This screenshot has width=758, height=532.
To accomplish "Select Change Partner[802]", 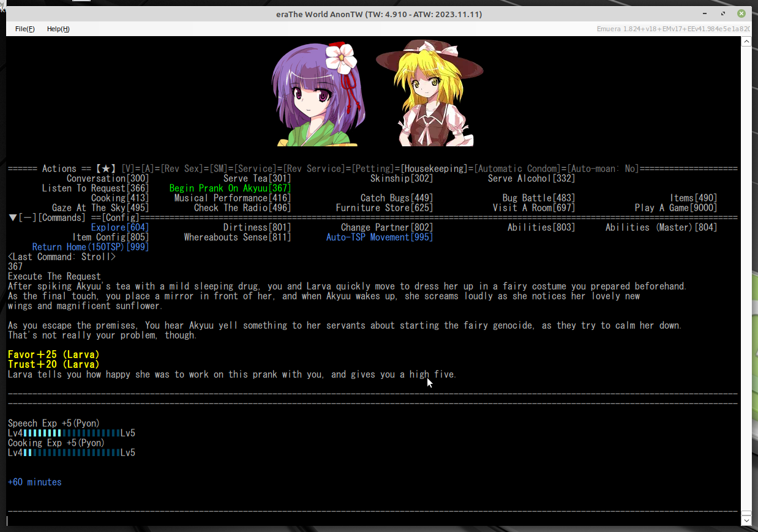I will [387, 228].
